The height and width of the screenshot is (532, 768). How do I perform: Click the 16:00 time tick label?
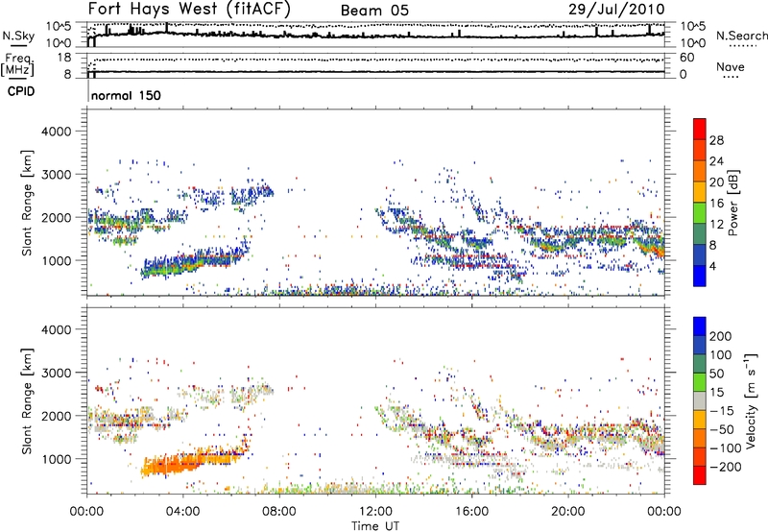point(471,512)
